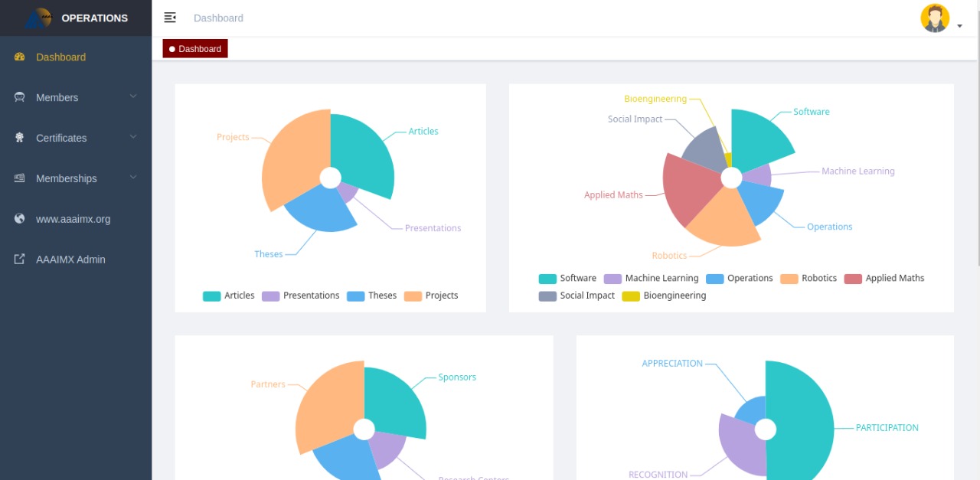Toggle the Articles legend series off
Screen dimensions: 980x480
point(228,296)
